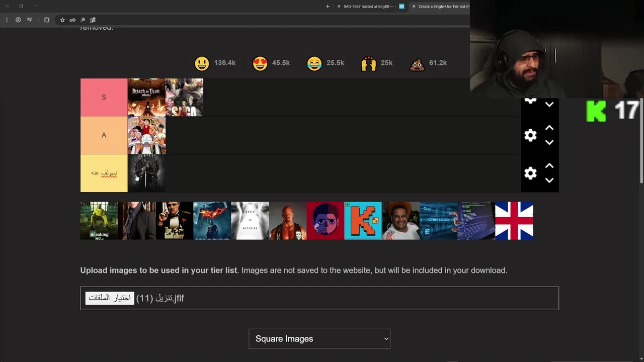Click the raised hands reaction emoji
This screenshot has height=362, width=644.
(369, 63)
